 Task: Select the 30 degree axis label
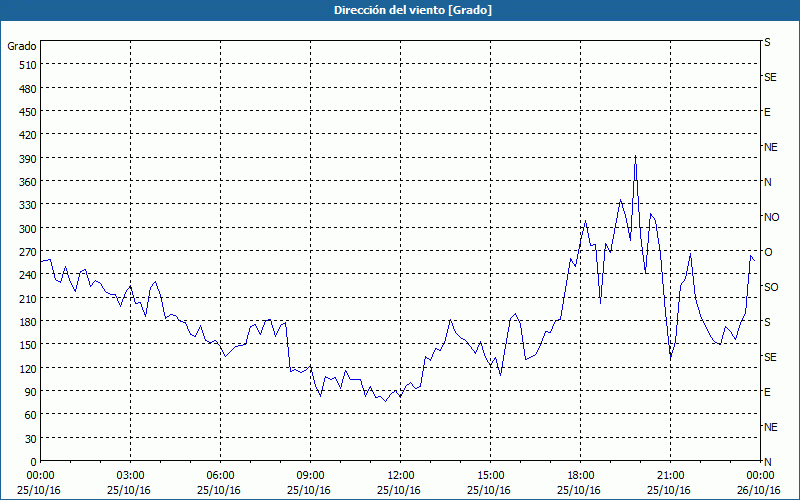click(31, 438)
